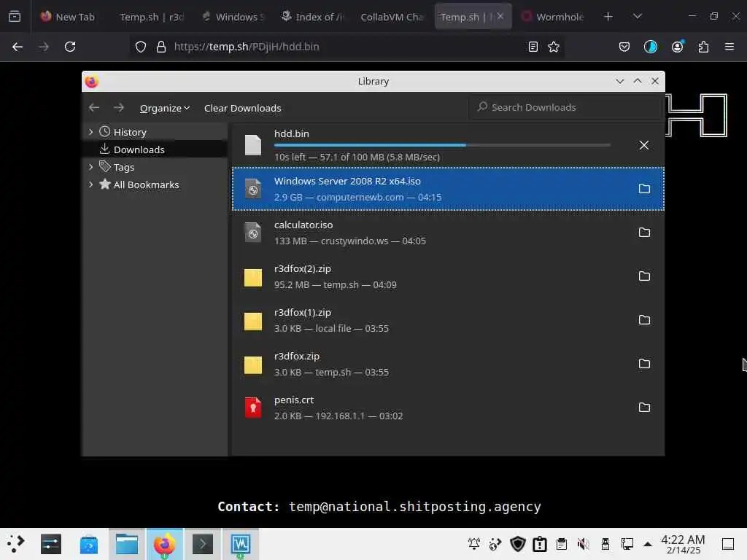
Task: Expand the History tree node
Action: (91, 132)
